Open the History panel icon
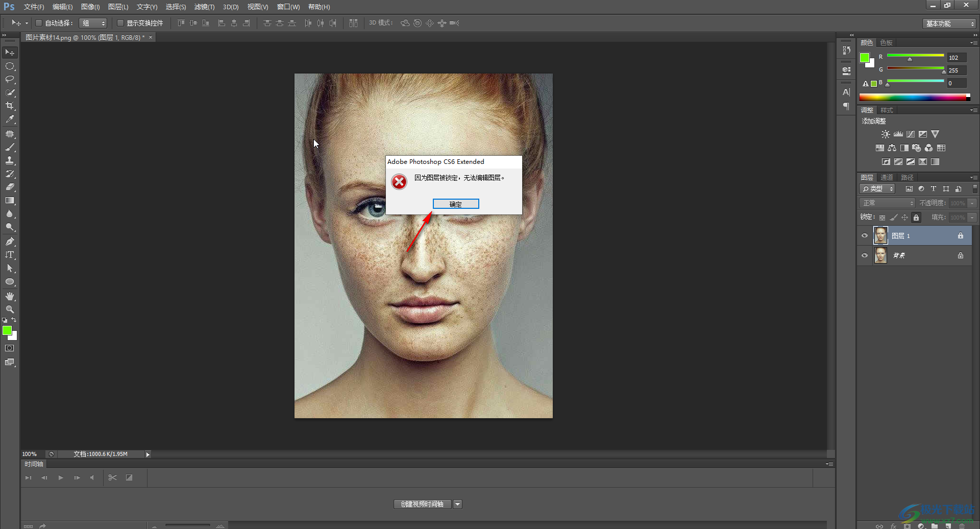980x529 pixels. (847, 50)
